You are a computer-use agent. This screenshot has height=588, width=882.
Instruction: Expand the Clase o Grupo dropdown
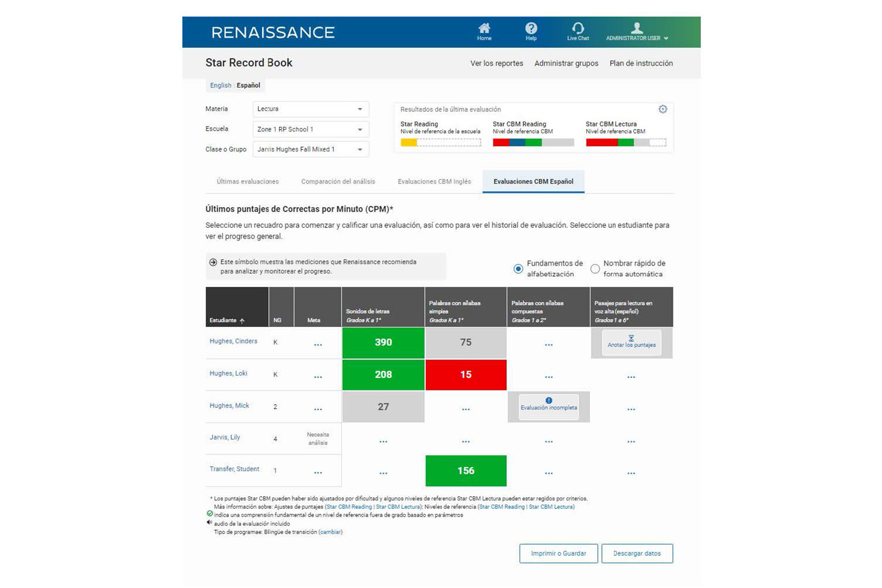[311, 149]
